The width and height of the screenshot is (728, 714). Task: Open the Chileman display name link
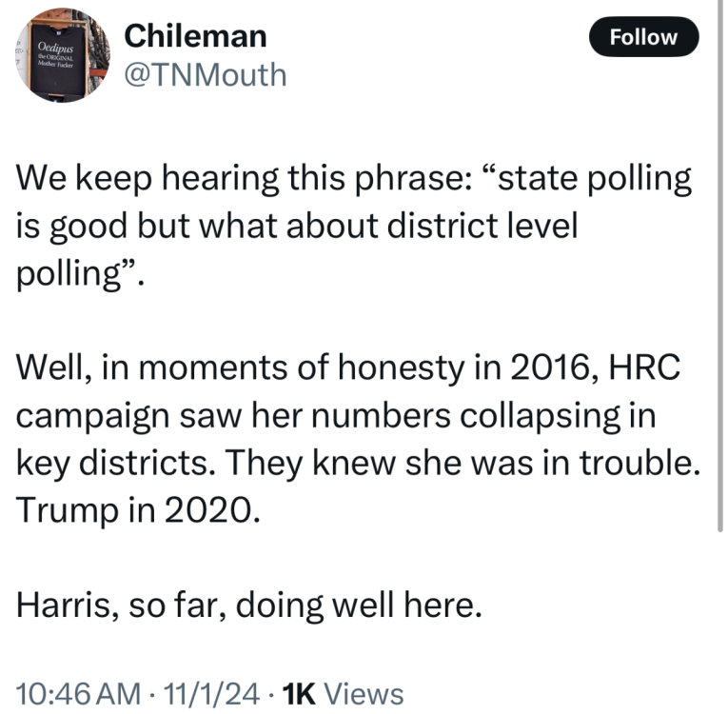(197, 36)
